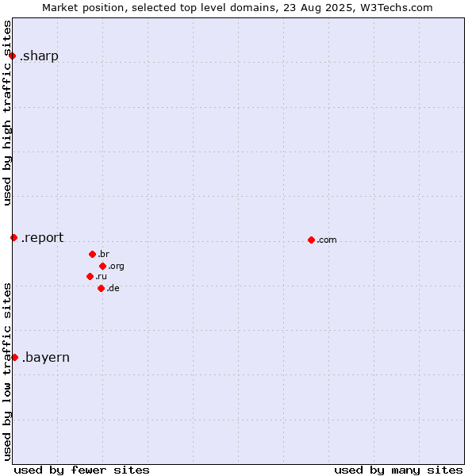The width and height of the screenshot is (476, 476).
Task: Click the '.ru' label text
Action: [101, 277]
